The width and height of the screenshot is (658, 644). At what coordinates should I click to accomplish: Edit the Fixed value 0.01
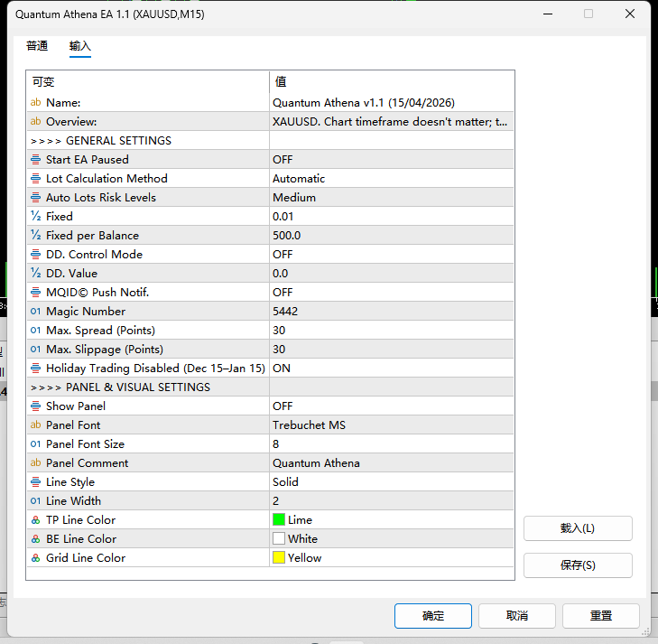pos(392,216)
